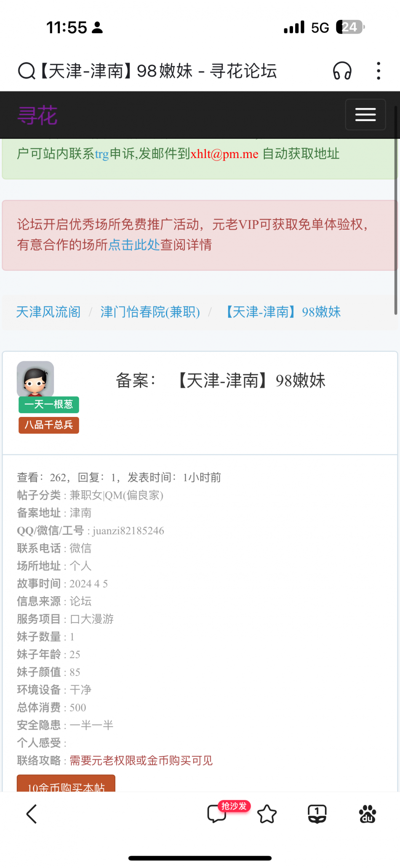Expand the hamburger navigation menu
Viewport: 400px width, 868px height.
tap(365, 115)
